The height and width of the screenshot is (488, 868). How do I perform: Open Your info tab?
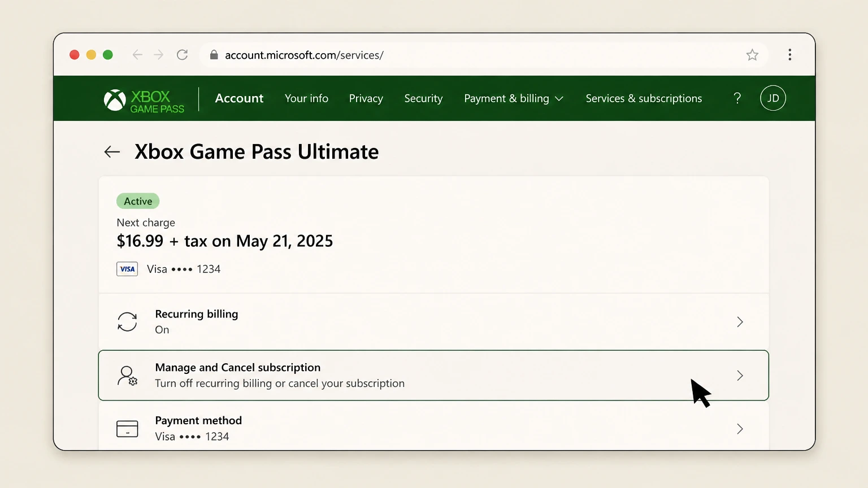306,98
